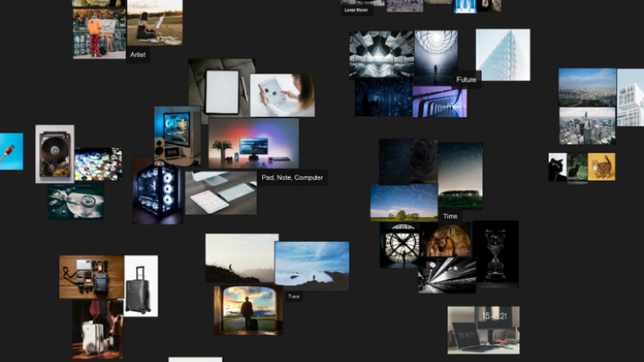
Task: Select gaming PC desk setup photo
Action: pos(177,136)
